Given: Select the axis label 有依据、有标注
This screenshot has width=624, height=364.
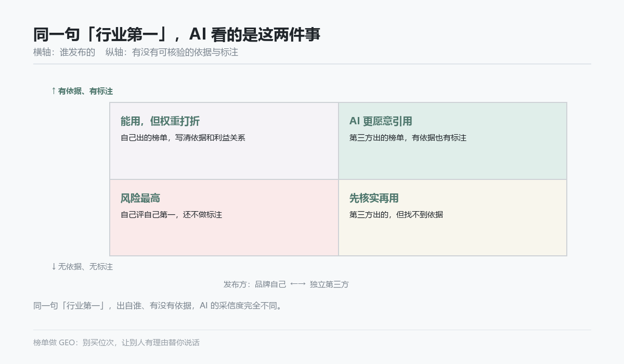Looking at the screenshot, I should click(82, 91).
